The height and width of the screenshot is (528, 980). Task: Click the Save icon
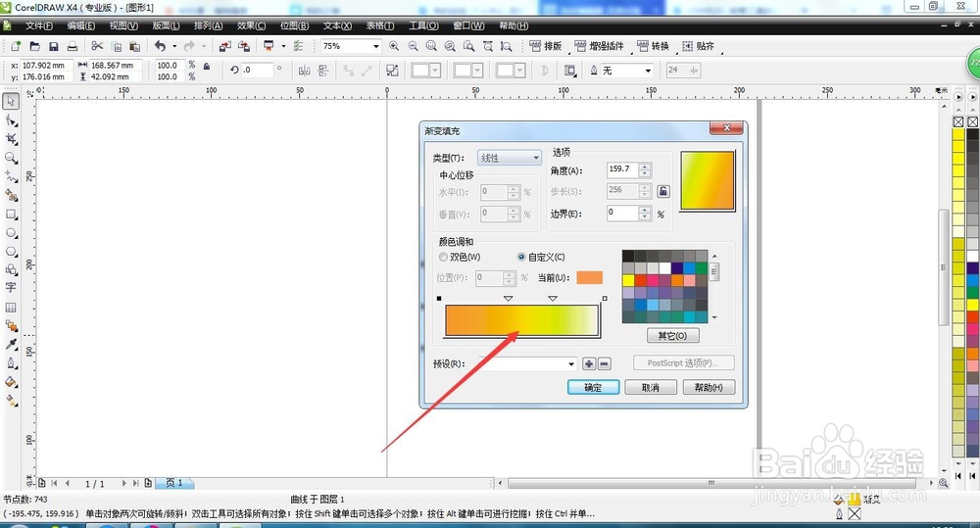click(54, 46)
